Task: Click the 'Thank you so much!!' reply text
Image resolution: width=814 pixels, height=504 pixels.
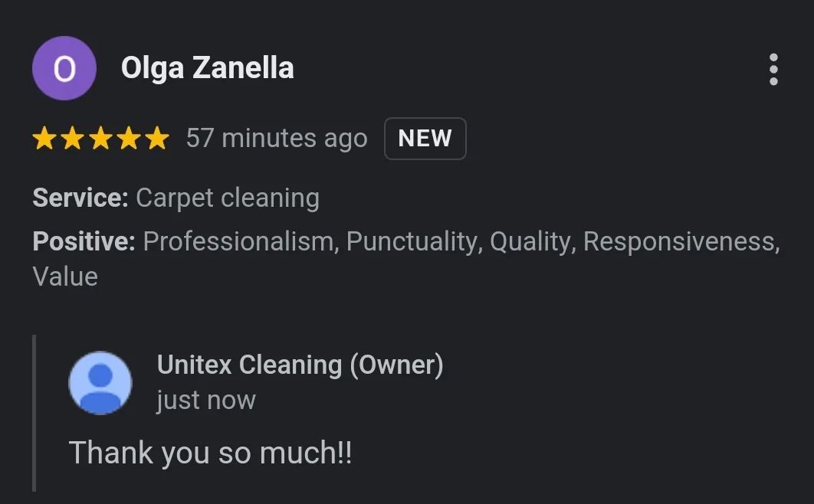Action: pyautogui.click(x=210, y=452)
